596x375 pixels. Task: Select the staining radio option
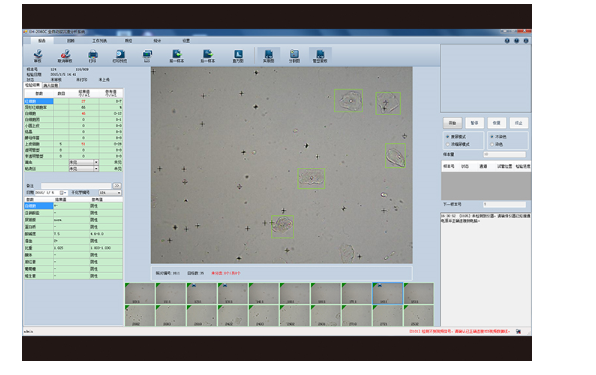(x=492, y=144)
